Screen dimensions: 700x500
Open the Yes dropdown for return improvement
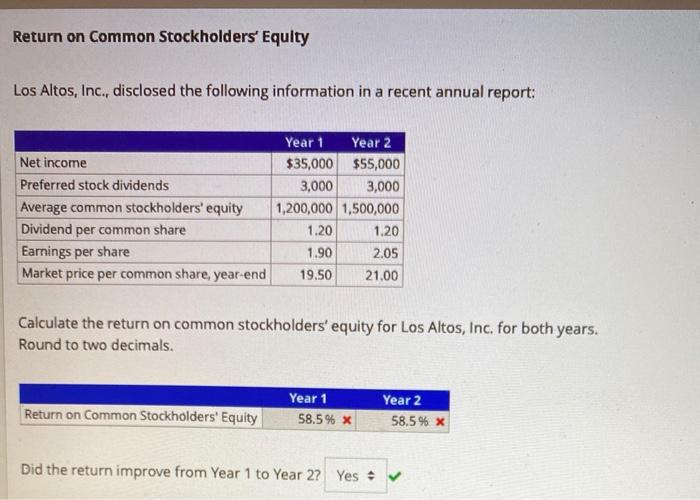356,475
